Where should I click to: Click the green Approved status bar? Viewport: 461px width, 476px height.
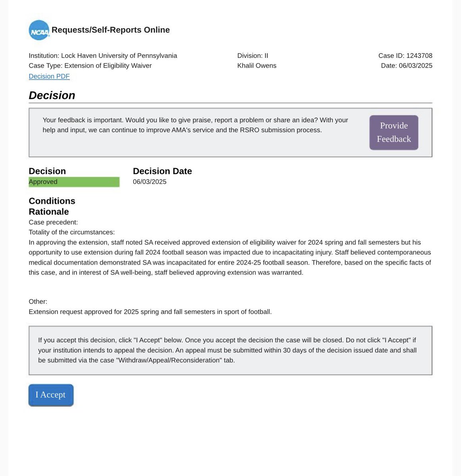click(x=74, y=182)
